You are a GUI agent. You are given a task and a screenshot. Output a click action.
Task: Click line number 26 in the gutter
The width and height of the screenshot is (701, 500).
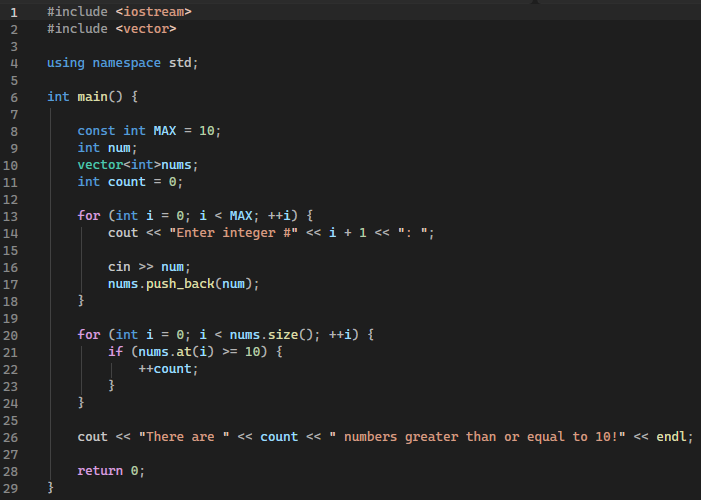11,437
